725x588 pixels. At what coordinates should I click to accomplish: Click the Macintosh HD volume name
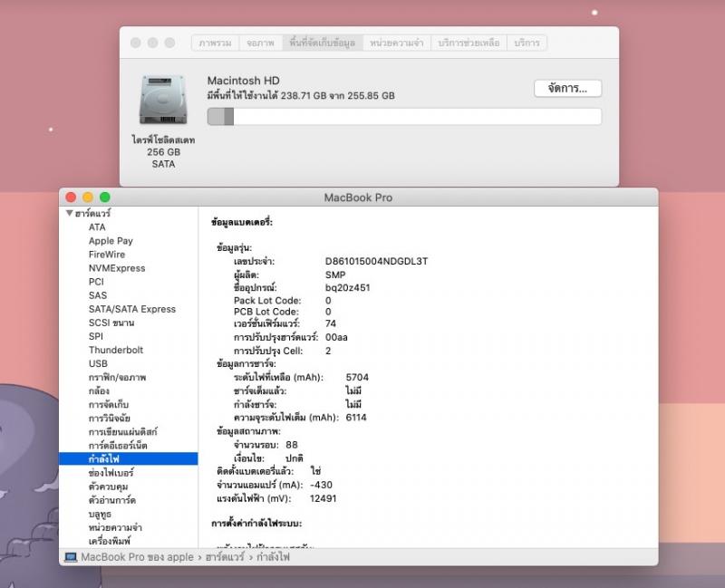click(x=243, y=81)
